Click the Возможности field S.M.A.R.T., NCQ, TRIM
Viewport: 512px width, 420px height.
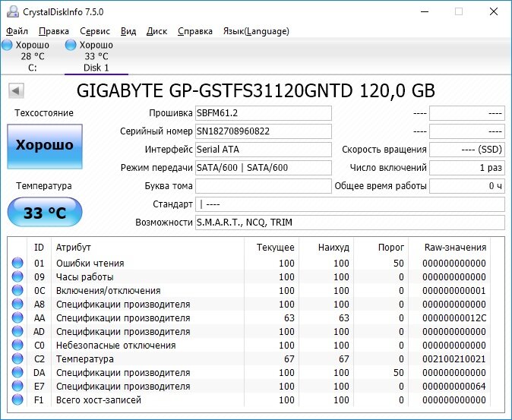point(350,223)
